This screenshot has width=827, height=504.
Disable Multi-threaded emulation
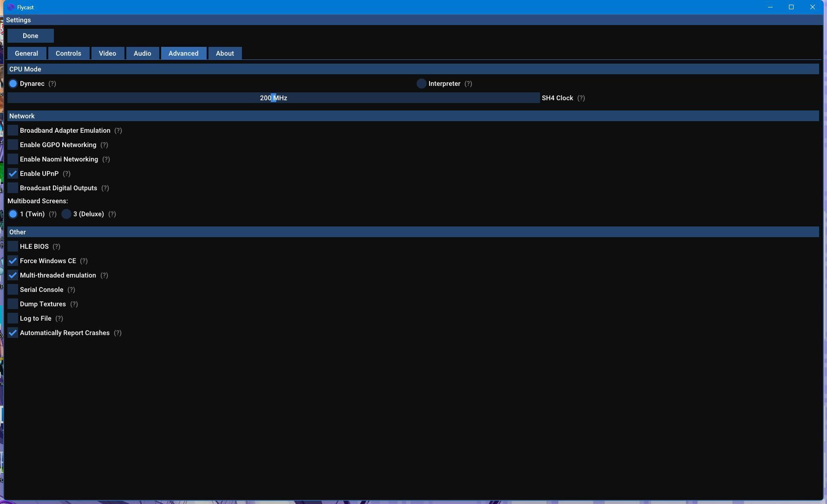tap(13, 276)
